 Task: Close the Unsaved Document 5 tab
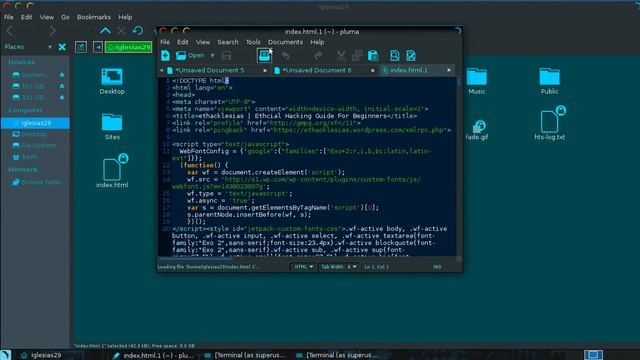coord(265,71)
